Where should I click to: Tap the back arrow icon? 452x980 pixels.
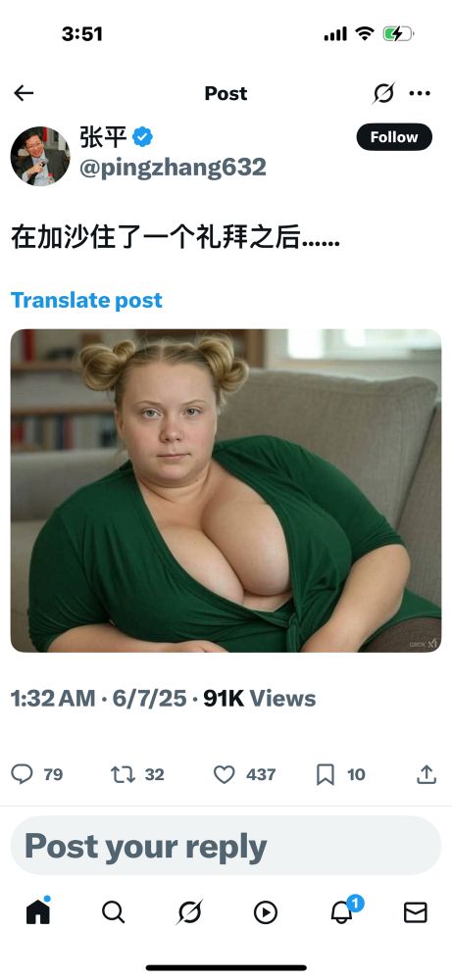click(24, 93)
